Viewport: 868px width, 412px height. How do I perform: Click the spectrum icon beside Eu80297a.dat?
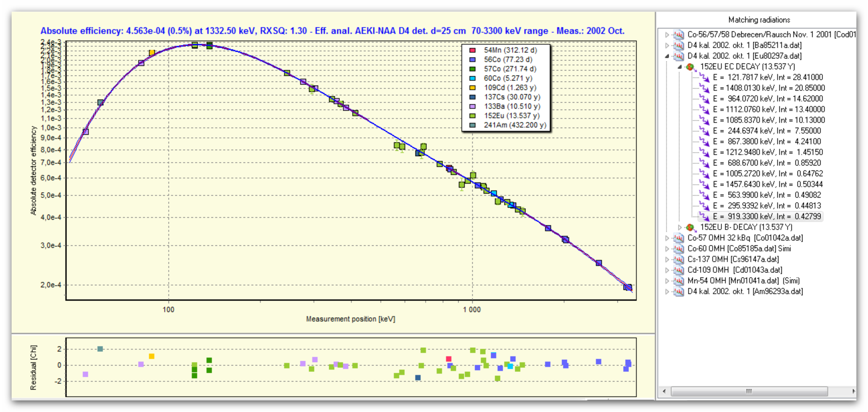pos(678,56)
